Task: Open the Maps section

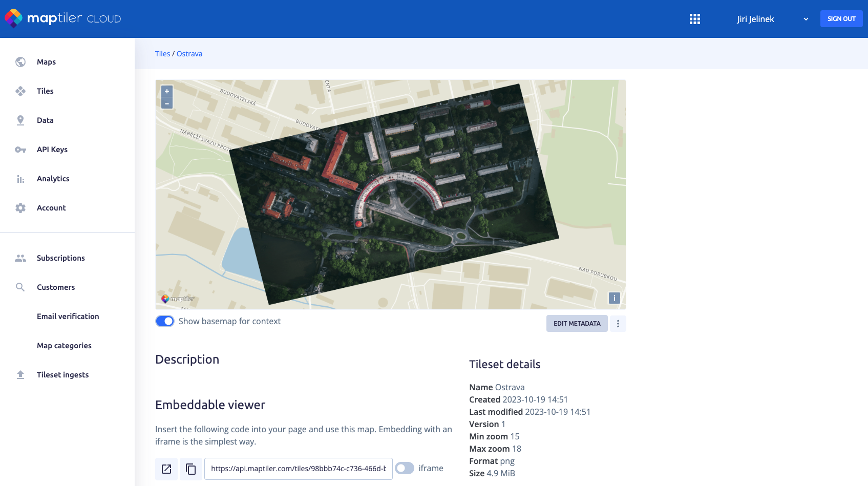Action: tap(46, 62)
